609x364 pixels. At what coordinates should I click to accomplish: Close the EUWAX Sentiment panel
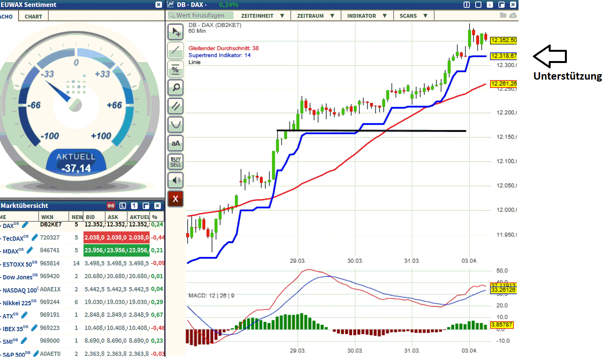[159, 5]
